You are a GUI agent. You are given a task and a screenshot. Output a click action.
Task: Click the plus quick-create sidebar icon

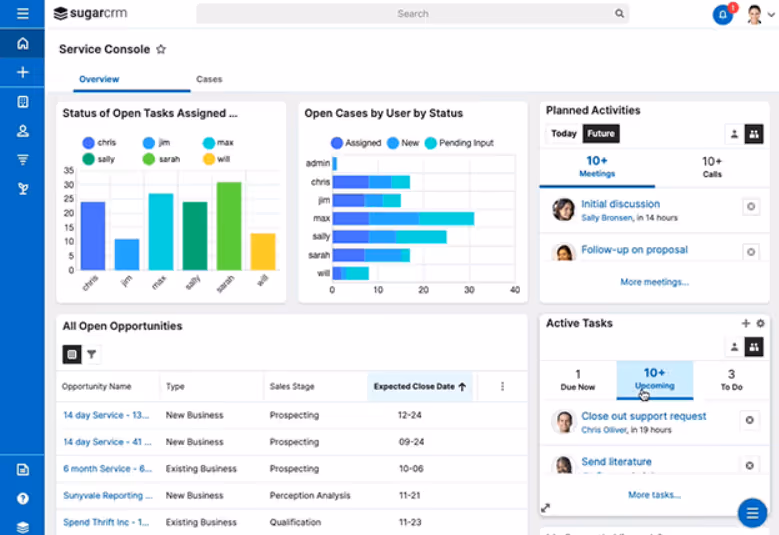pos(22,73)
